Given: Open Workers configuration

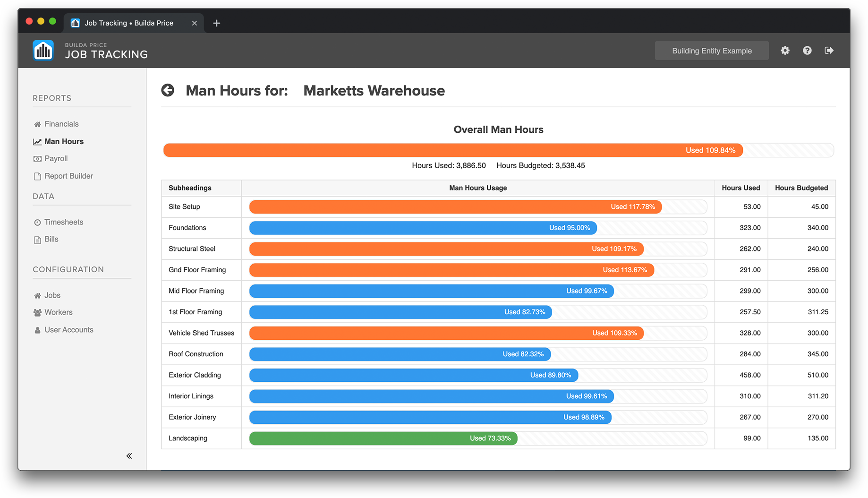Looking at the screenshot, I should (x=58, y=312).
